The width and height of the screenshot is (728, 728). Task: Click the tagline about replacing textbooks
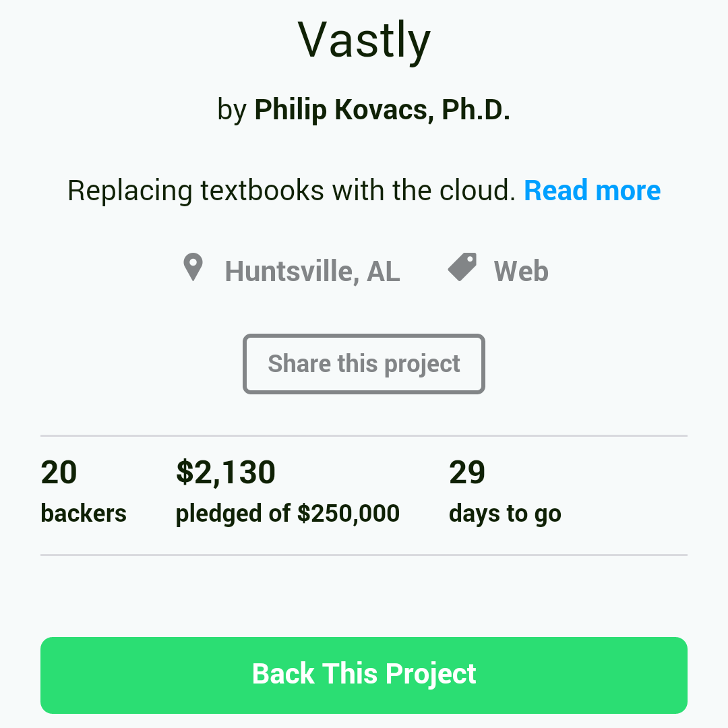[x=291, y=191]
